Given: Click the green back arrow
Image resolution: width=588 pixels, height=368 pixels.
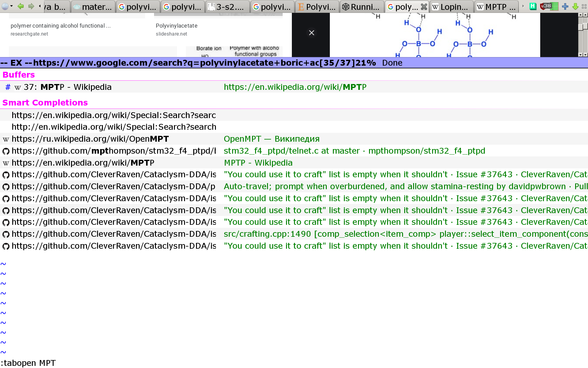Looking at the screenshot, I should click(x=21, y=6).
